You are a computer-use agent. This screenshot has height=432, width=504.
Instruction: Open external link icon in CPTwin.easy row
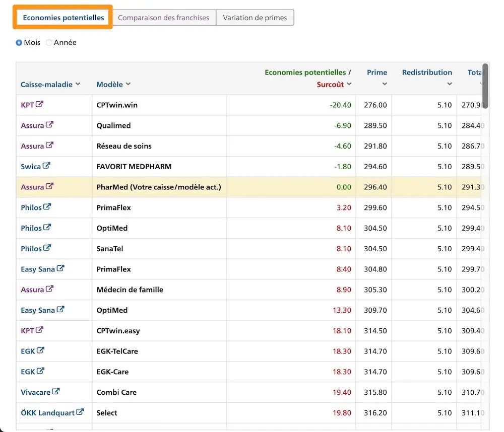coord(39,330)
